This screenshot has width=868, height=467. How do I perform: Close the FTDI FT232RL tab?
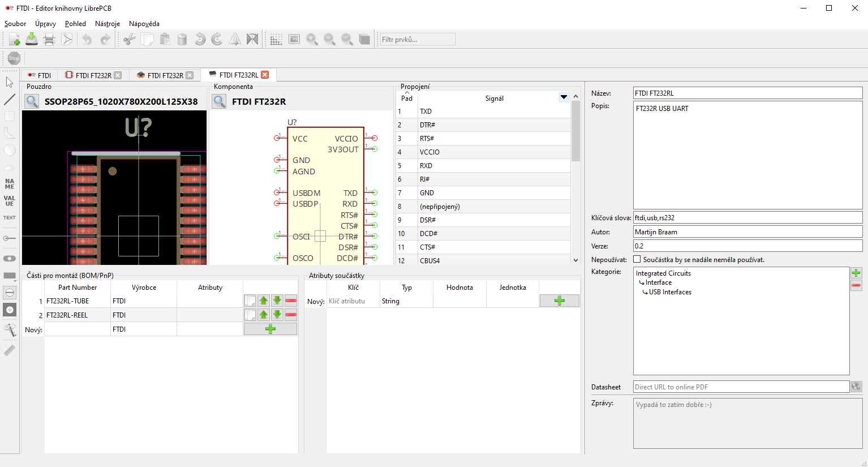[265, 75]
